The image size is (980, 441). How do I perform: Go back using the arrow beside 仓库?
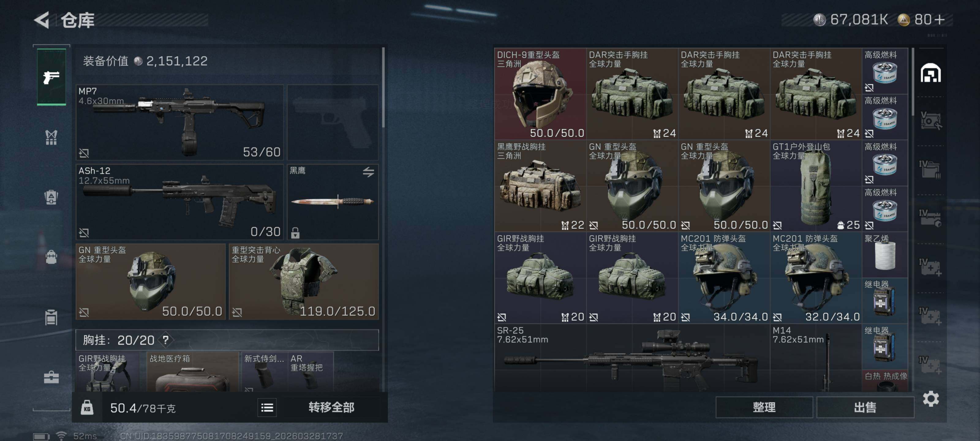pos(42,20)
